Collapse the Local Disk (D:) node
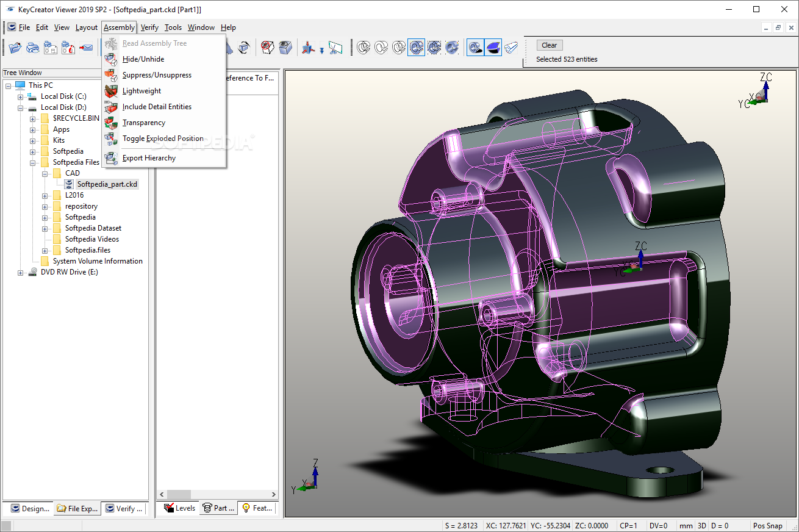Screen dimensions: 799x532 pos(21,107)
